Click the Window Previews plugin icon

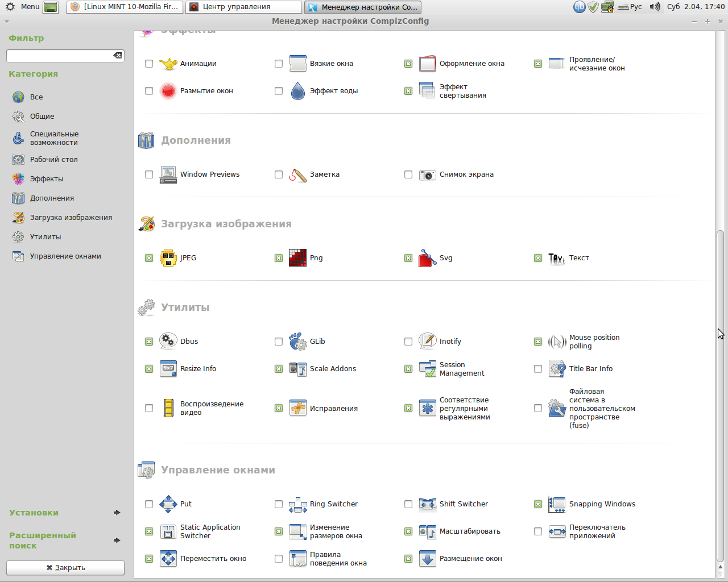point(168,174)
